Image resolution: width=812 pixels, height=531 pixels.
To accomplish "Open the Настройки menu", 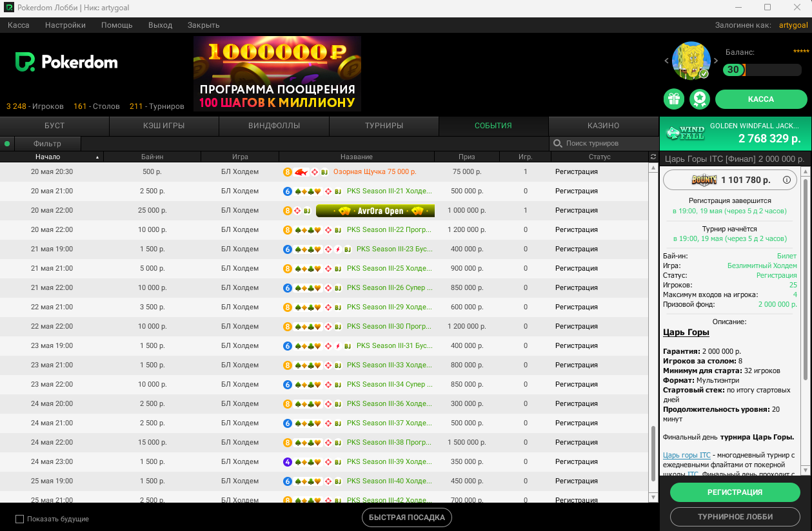I will pyautogui.click(x=65, y=25).
